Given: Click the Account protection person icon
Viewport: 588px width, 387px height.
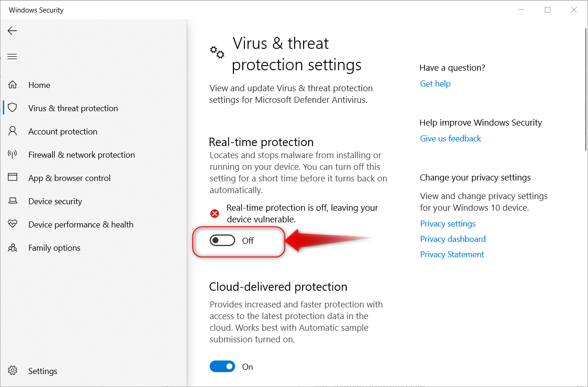Looking at the screenshot, I should (x=13, y=131).
